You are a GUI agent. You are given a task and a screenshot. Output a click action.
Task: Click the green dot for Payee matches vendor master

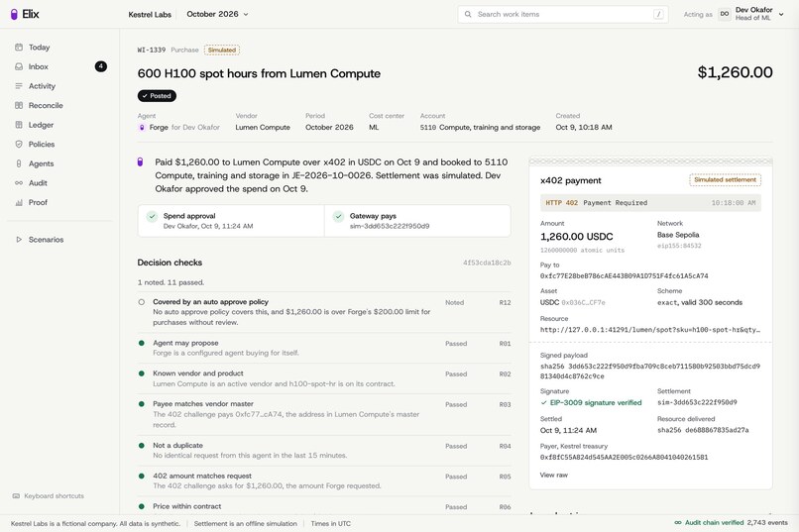click(142, 404)
